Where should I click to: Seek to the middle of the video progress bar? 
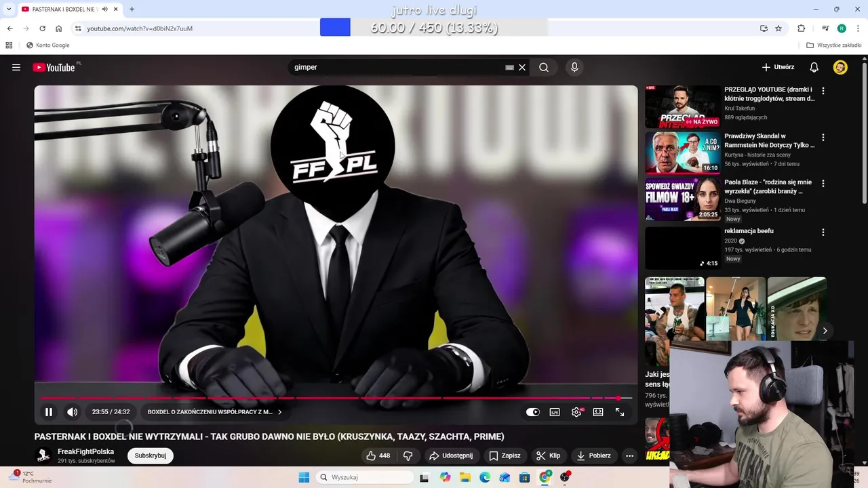336,398
